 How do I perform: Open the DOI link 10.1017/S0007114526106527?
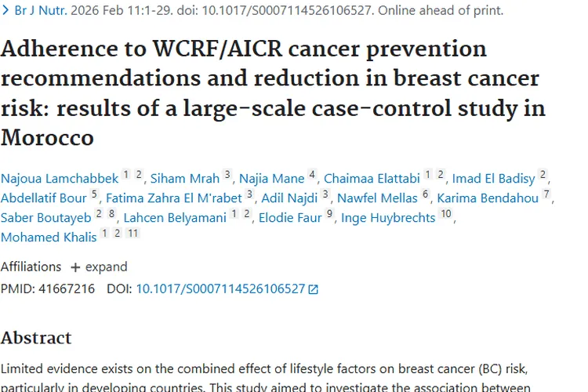(220, 289)
